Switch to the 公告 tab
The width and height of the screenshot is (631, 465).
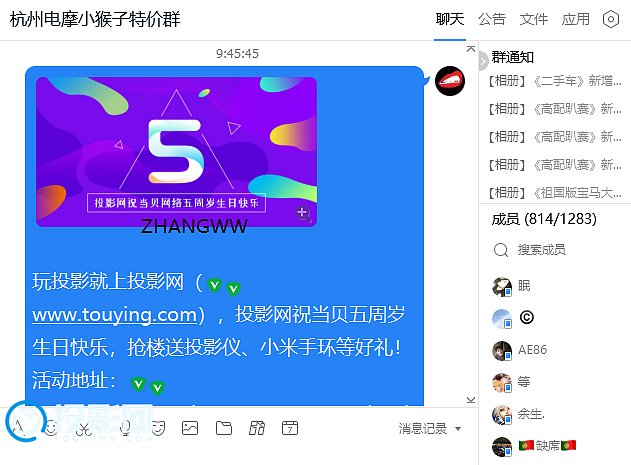(x=491, y=19)
